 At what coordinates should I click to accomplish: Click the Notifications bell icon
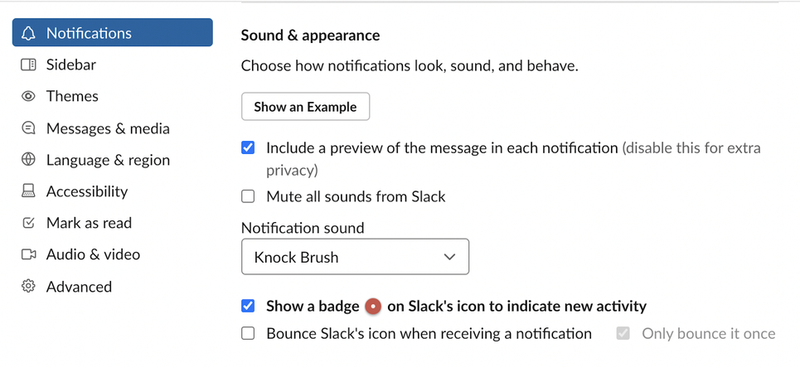[29, 33]
